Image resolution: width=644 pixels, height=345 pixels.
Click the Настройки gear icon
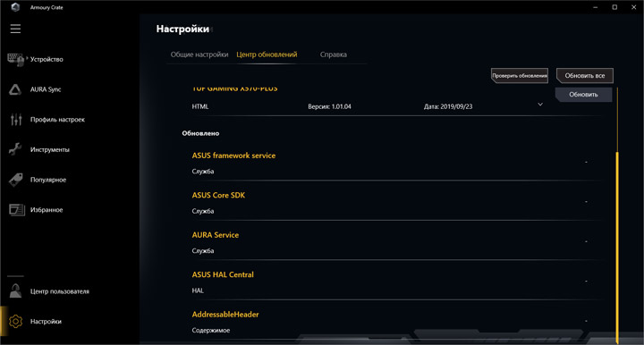tap(15, 321)
